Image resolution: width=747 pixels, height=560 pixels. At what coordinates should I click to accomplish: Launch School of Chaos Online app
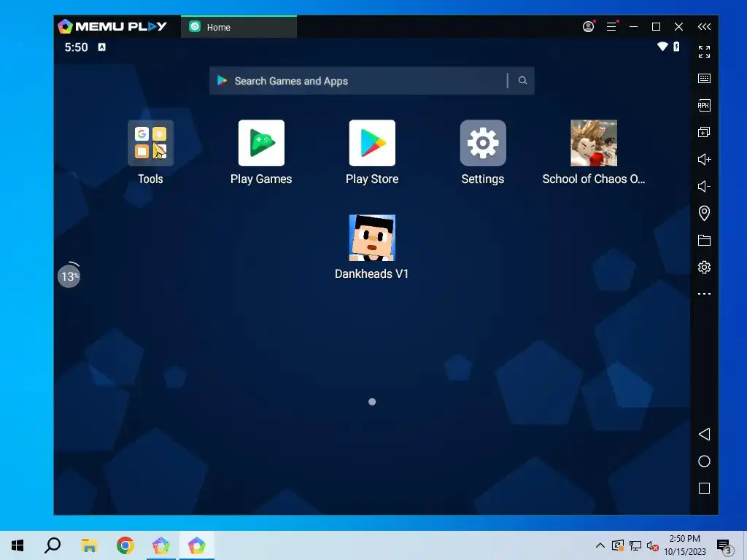(x=594, y=143)
